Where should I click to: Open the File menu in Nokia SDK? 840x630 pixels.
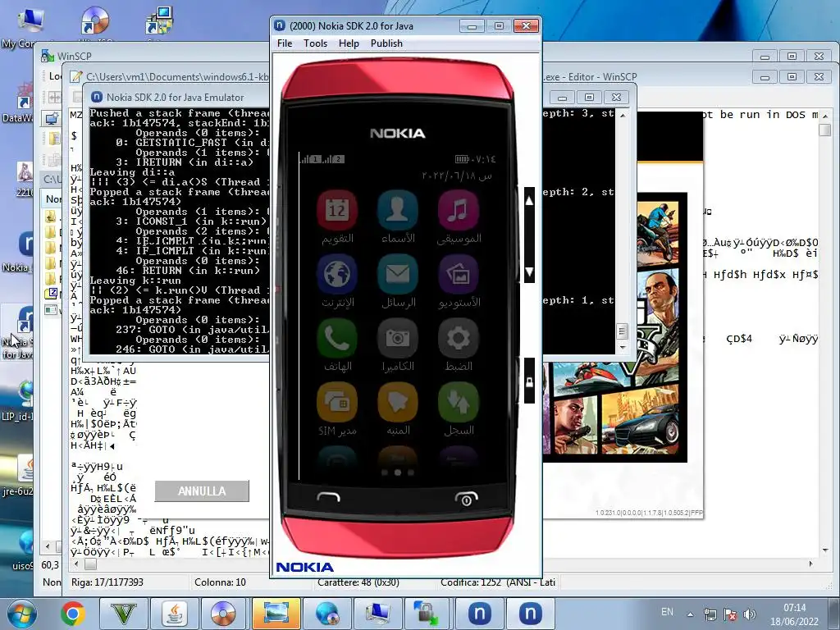click(285, 43)
